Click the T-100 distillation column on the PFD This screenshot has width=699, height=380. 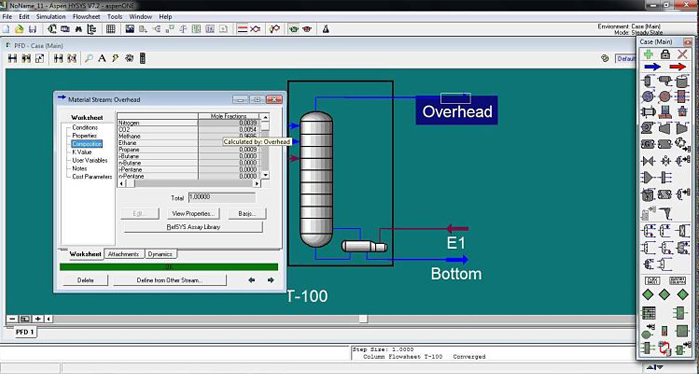pyautogui.click(x=316, y=180)
